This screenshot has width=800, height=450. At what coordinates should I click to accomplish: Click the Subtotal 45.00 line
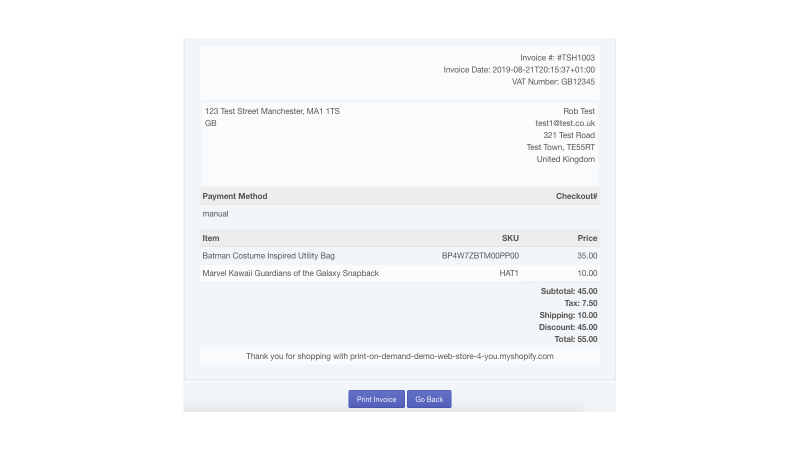(x=569, y=291)
